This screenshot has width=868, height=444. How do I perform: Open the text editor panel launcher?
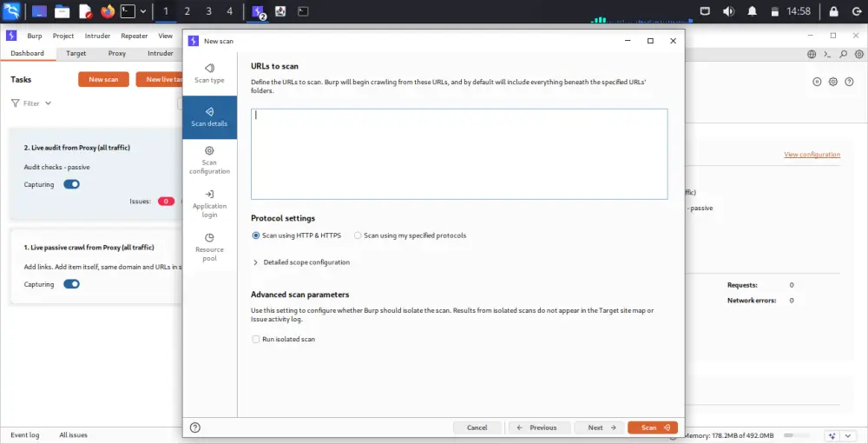pyautogui.click(x=85, y=11)
